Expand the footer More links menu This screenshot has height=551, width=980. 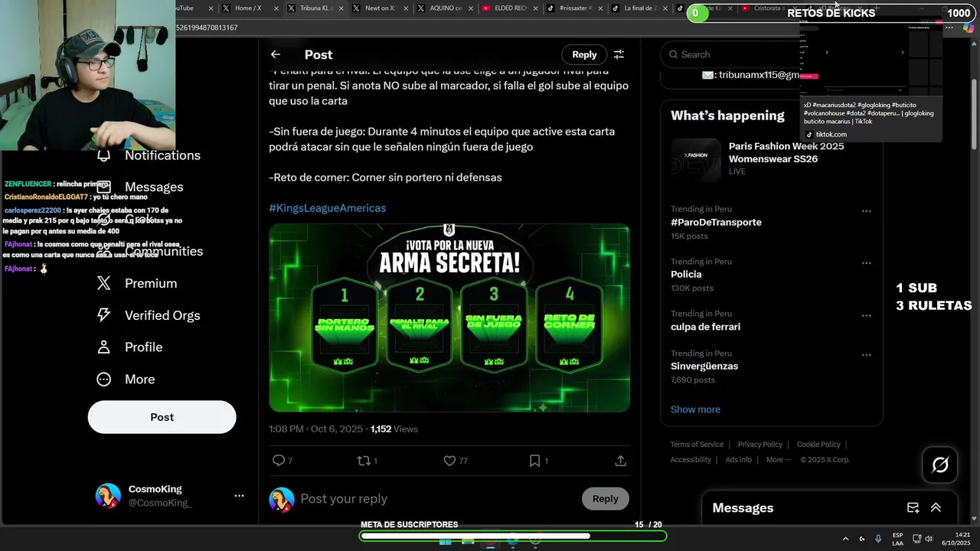pos(779,460)
